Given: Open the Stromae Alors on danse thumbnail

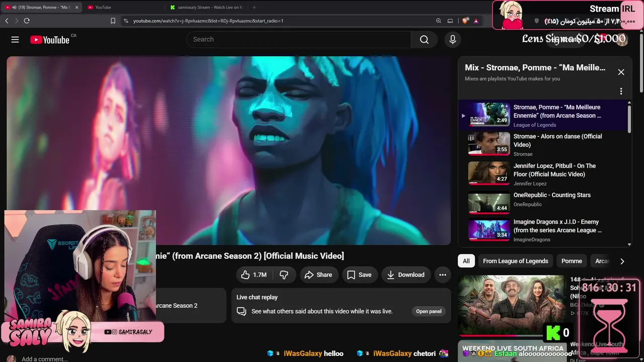Looking at the screenshot, I should point(489,143).
